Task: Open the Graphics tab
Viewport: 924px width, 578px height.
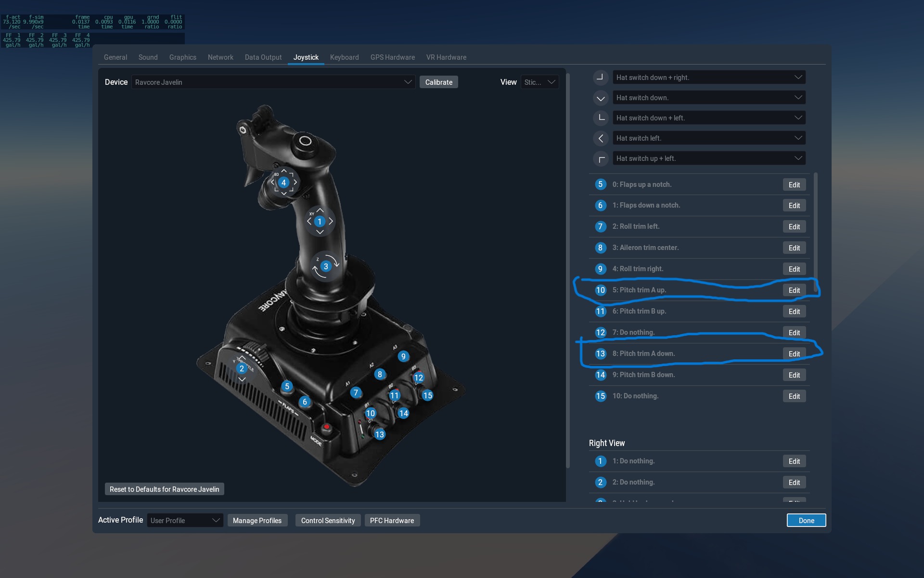Action: click(x=182, y=57)
